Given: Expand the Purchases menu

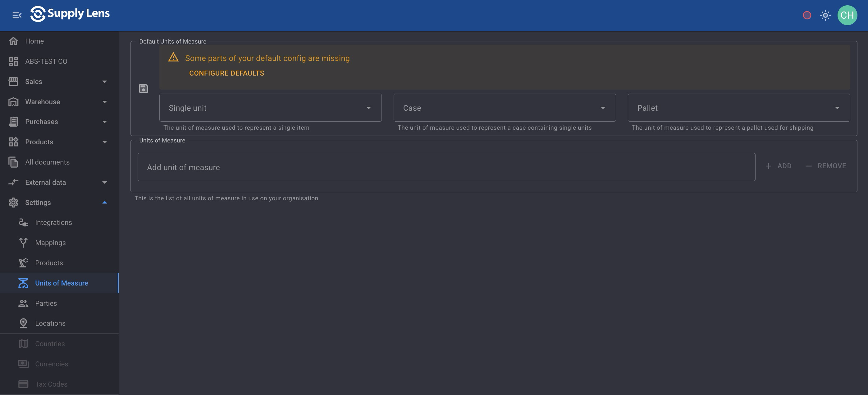Looking at the screenshot, I should 59,122.
